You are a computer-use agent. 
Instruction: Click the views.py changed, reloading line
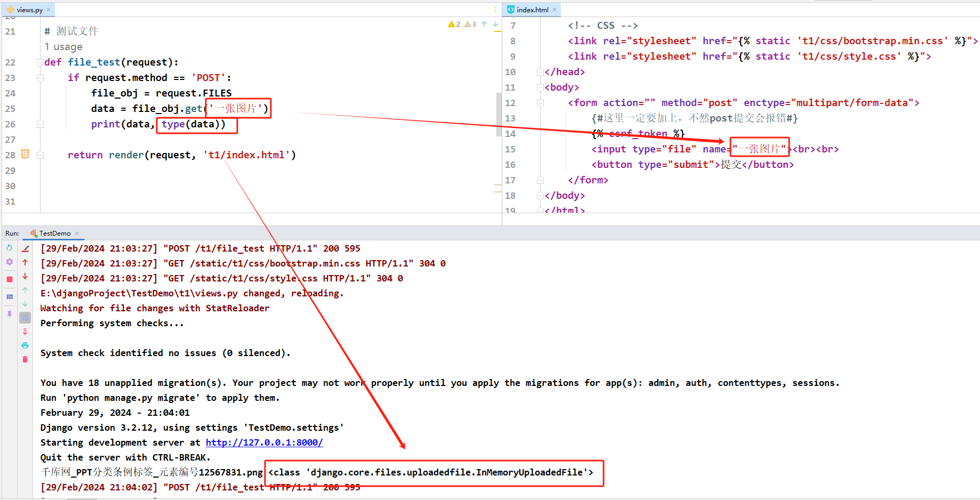click(x=192, y=293)
